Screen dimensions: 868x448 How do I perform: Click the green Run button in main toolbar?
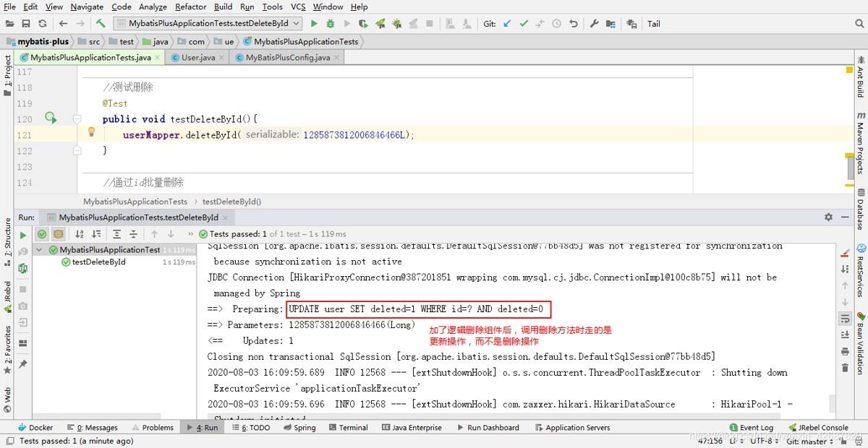click(x=314, y=24)
